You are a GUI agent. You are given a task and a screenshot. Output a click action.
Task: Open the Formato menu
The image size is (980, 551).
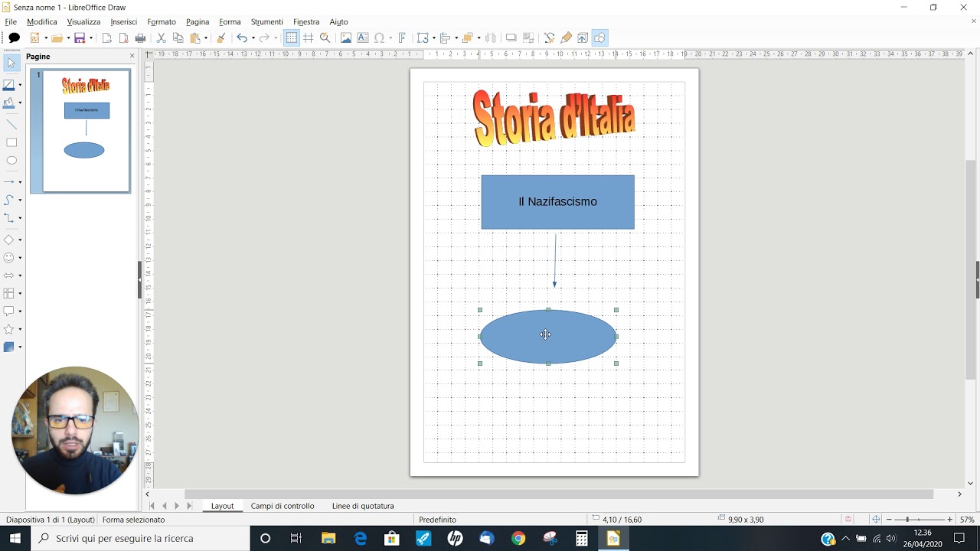point(162,21)
